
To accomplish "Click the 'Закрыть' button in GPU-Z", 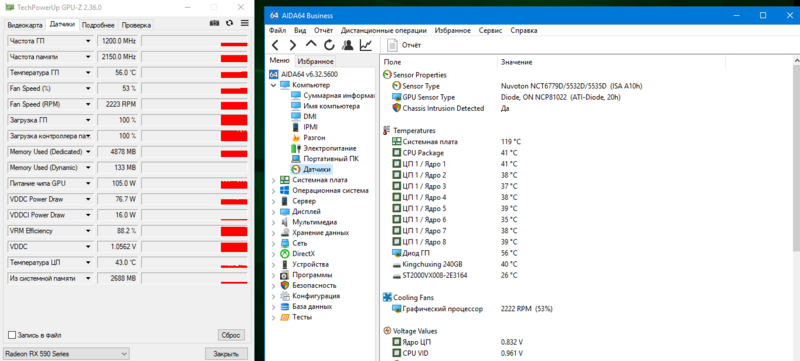I will pyautogui.click(x=226, y=354).
